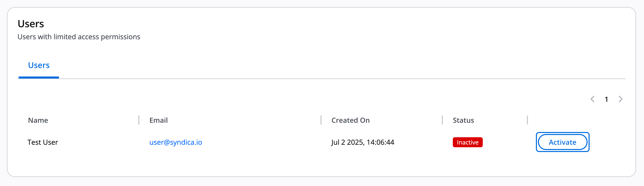Switch to the Users tab

point(39,65)
